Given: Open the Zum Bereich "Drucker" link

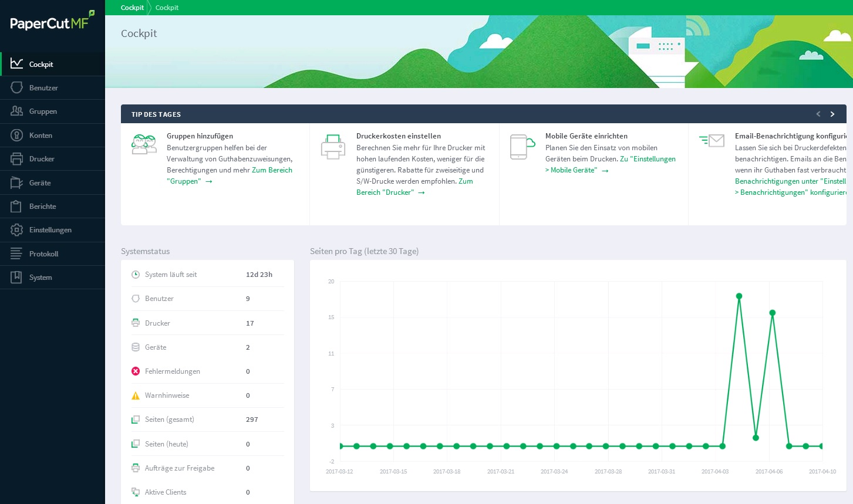Looking at the screenshot, I should (x=385, y=192).
